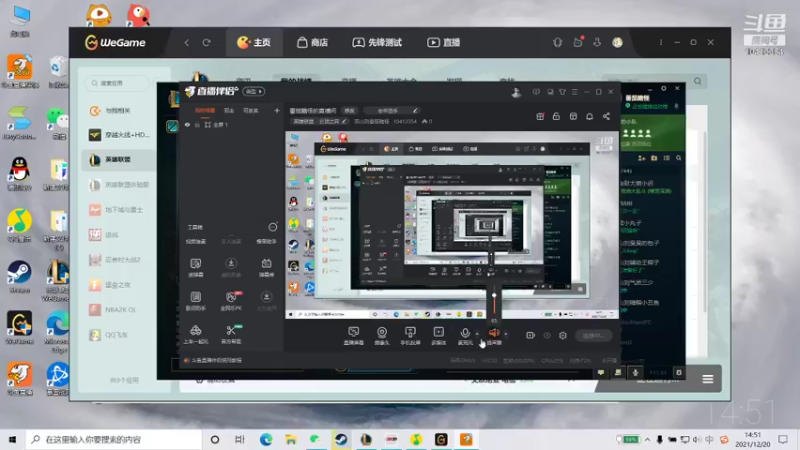The image size is (800, 450).
Task: Expand microphone options arrow
Action: pyautogui.click(x=477, y=334)
